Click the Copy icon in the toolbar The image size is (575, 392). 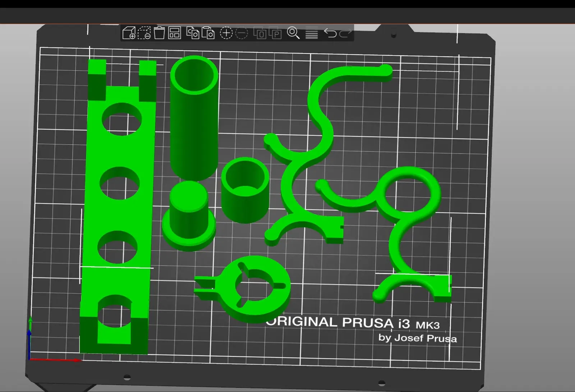[193, 33]
